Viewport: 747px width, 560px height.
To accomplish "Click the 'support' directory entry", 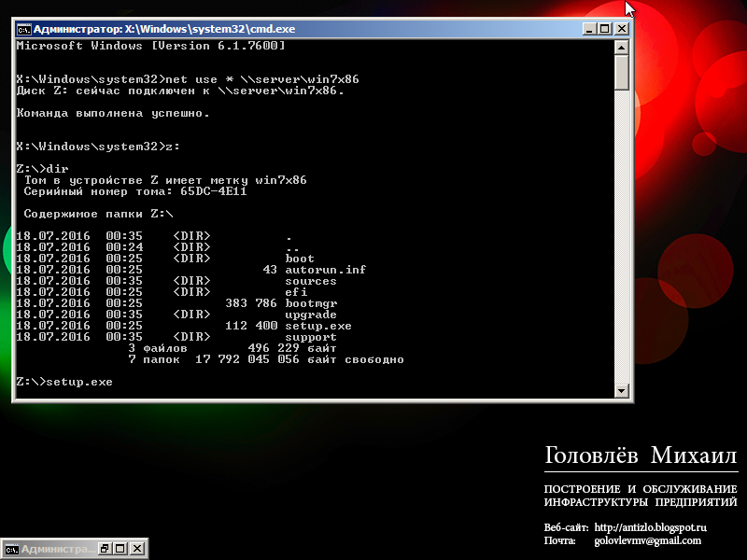I will click(311, 337).
